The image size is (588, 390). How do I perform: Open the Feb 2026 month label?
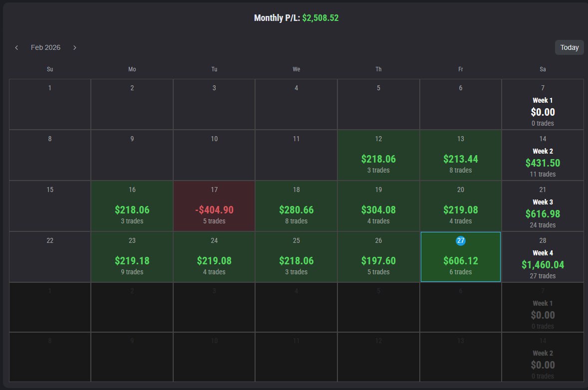coord(45,47)
